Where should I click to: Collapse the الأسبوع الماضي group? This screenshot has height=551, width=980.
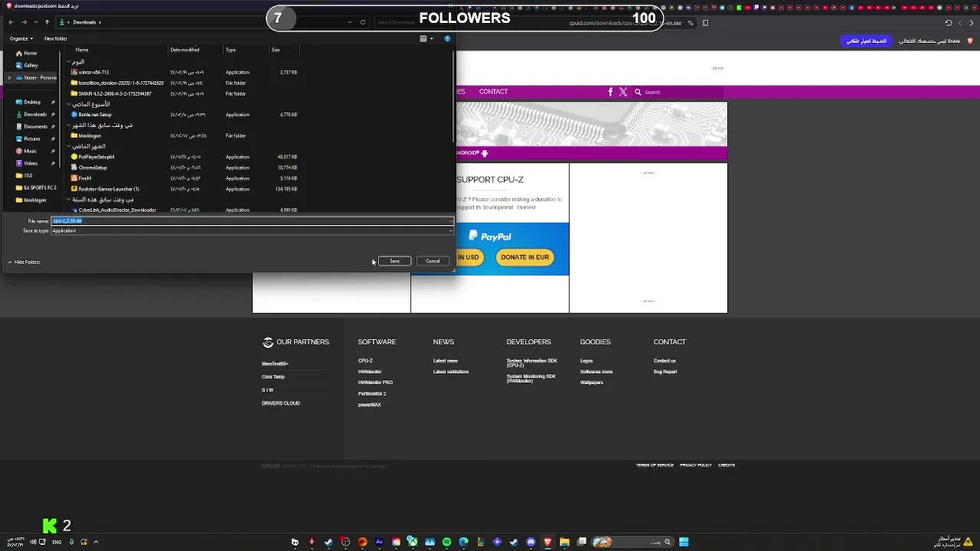pyautogui.click(x=69, y=104)
